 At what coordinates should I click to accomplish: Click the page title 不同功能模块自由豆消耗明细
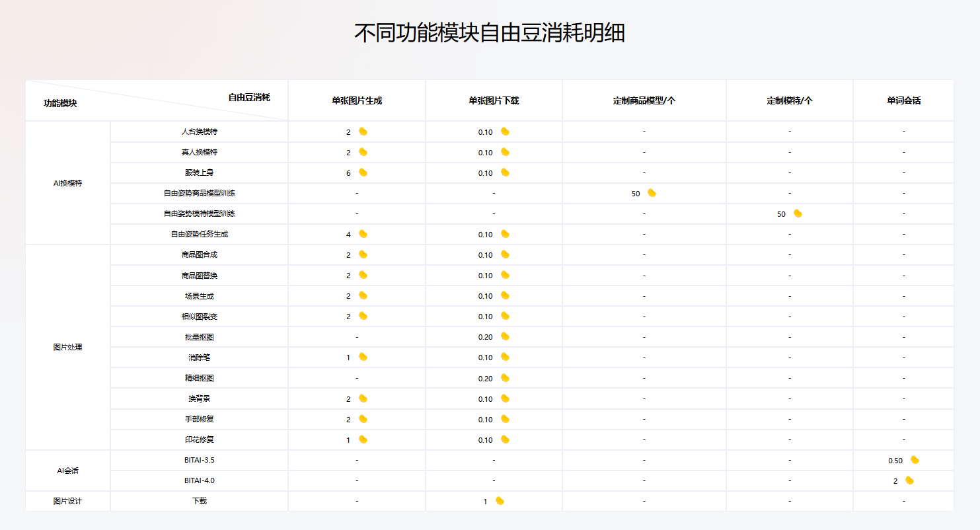(x=490, y=32)
